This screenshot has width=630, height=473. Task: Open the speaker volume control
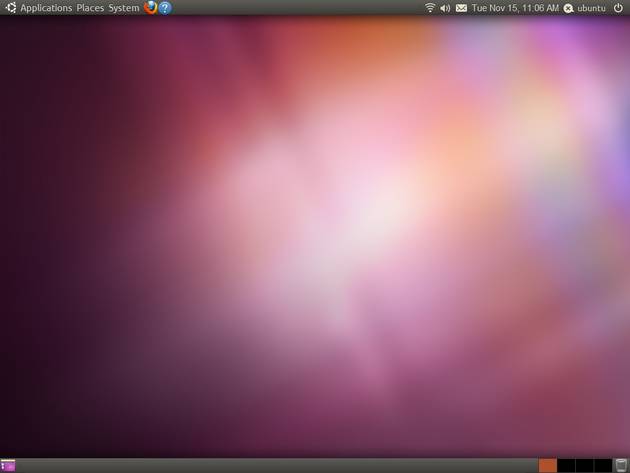click(x=445, y=8)
